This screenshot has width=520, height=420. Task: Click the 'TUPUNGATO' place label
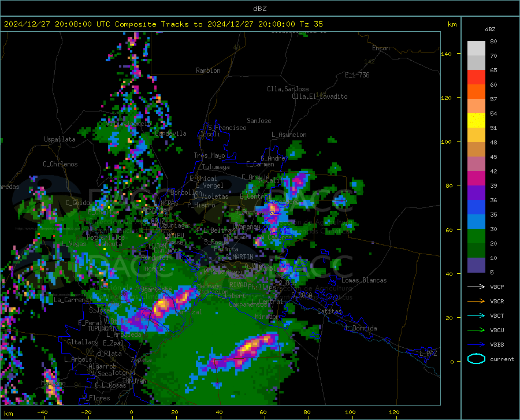pos(103,329)
